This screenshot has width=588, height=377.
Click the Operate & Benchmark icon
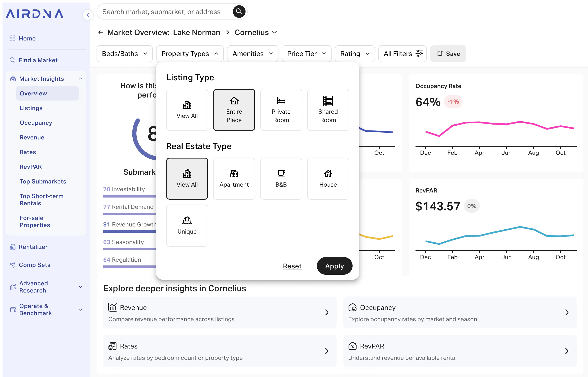point(13,309)
